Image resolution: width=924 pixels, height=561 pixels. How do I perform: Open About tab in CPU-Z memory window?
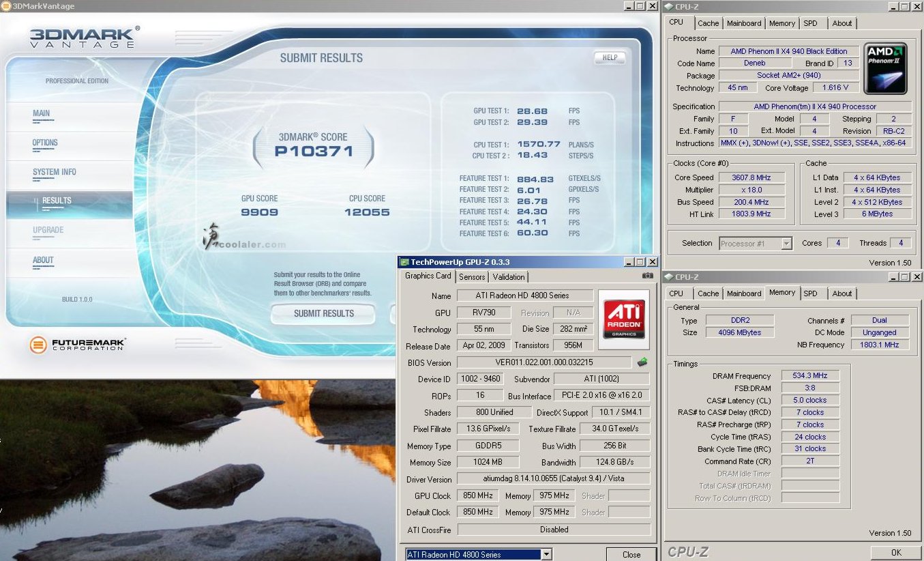point(842,293)
